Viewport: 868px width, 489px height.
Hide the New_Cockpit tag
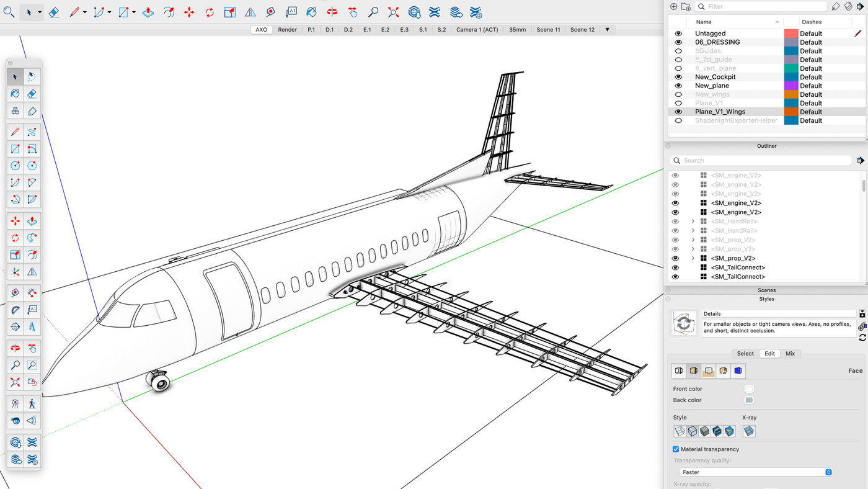click(x=678, y=77)
